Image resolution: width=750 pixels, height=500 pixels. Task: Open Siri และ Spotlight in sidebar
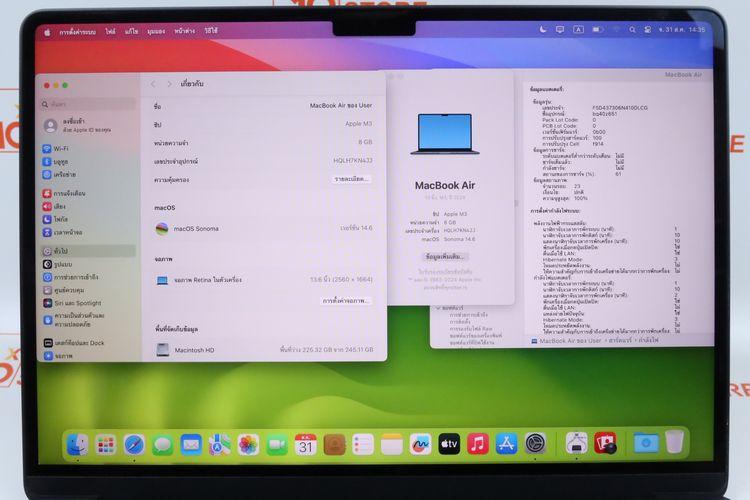click(72, 303)
